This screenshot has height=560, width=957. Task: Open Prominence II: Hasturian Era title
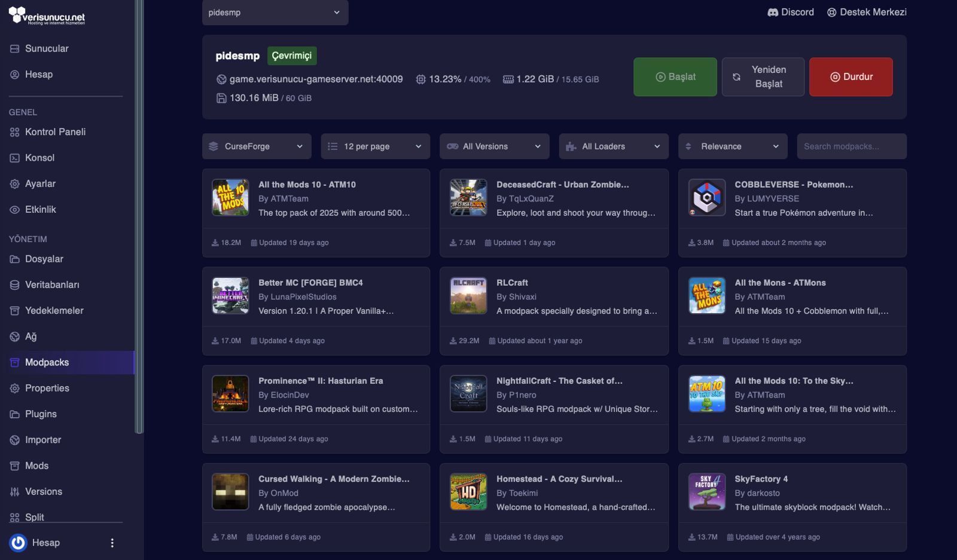[321, 381]
